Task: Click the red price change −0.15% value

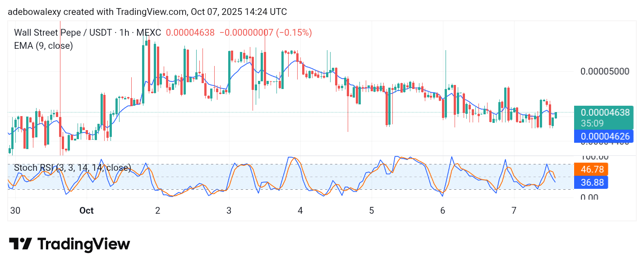Action: point(294,33)
